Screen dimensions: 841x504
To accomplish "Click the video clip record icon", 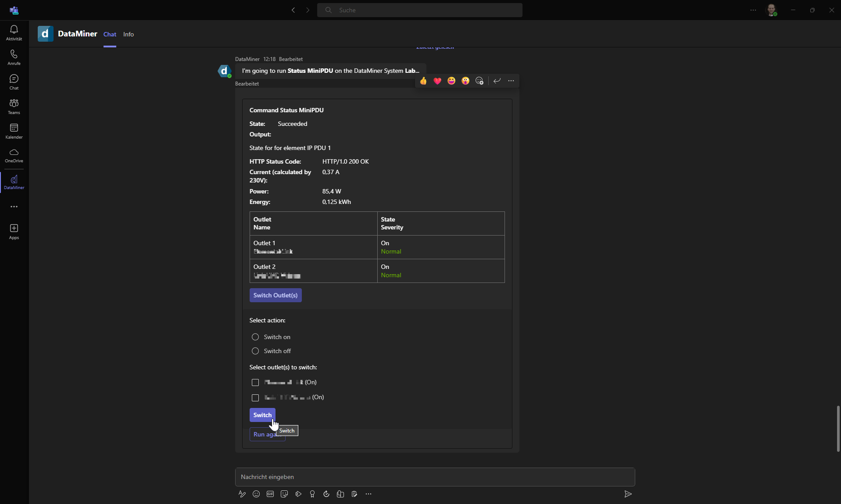I will click(x=298, y=494).
